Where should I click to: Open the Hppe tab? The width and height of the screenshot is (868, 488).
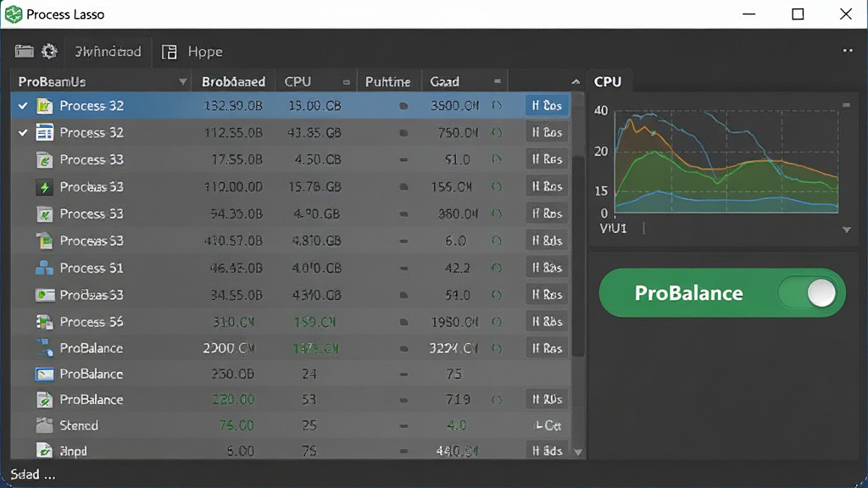tap(205, 52)
